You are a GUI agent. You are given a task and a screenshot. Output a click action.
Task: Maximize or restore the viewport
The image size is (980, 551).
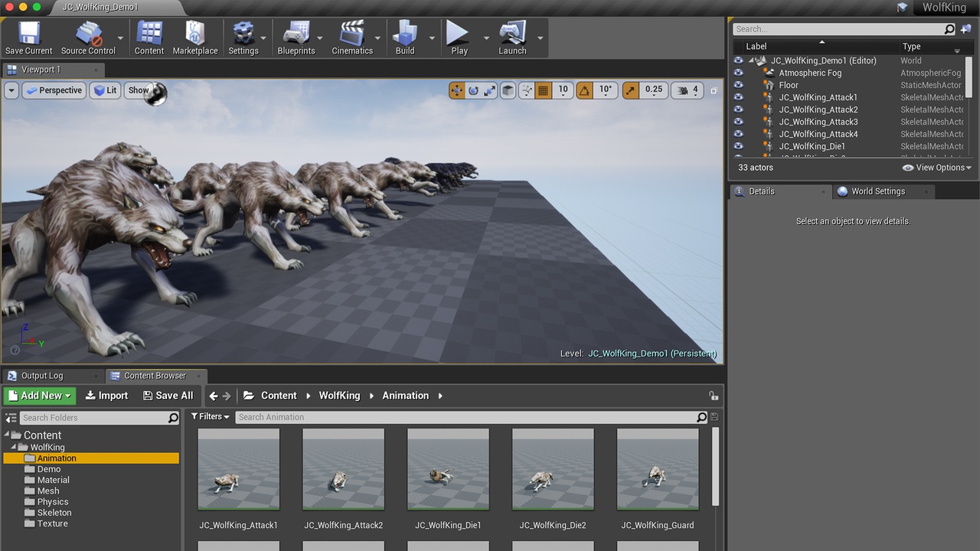[714, 90]
